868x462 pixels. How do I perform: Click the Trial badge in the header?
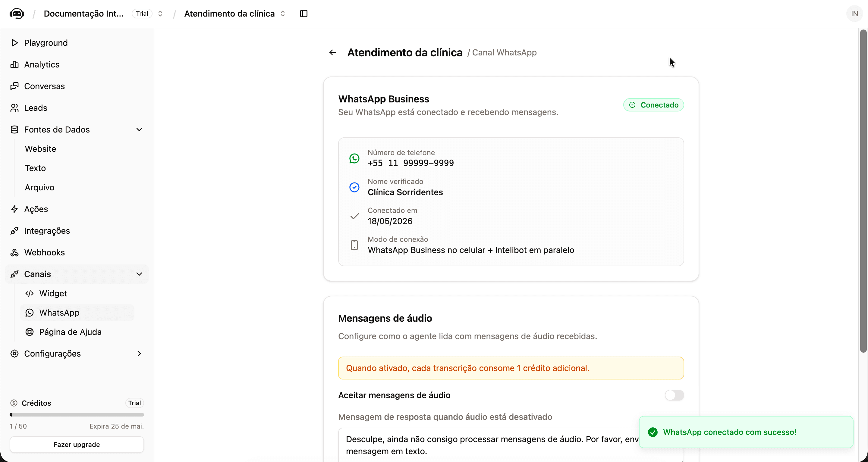(142, 14)
